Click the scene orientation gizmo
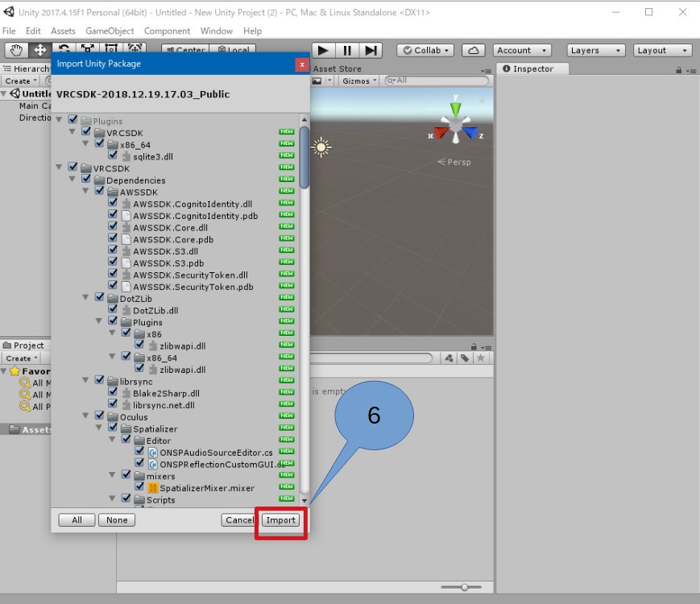The width and height of the screenshot is (700, 604). click(455, 126)
